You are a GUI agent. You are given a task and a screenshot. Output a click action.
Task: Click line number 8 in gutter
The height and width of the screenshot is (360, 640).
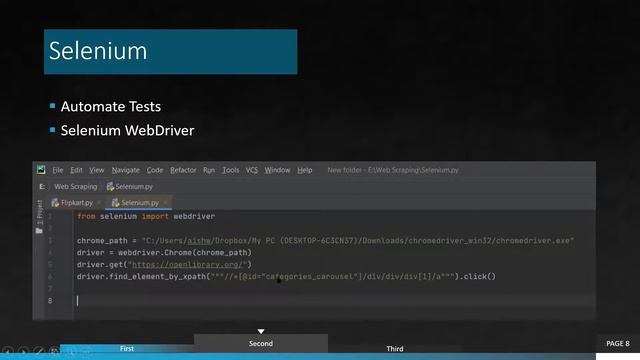[x=50, y=301]
